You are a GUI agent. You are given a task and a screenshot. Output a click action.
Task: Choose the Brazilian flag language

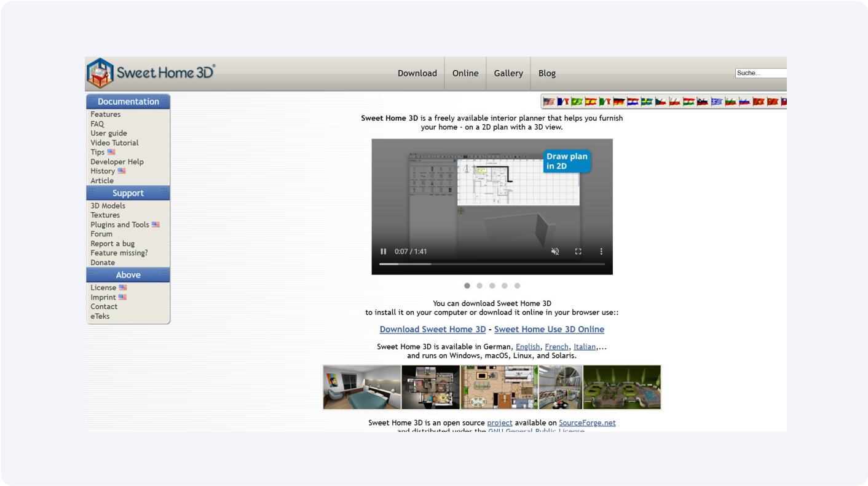coord(577,102)
